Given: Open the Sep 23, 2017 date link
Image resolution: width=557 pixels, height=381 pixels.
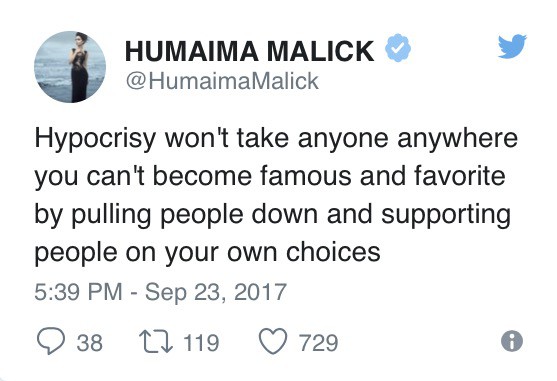Looking at the screenshot, I should 216,292.
